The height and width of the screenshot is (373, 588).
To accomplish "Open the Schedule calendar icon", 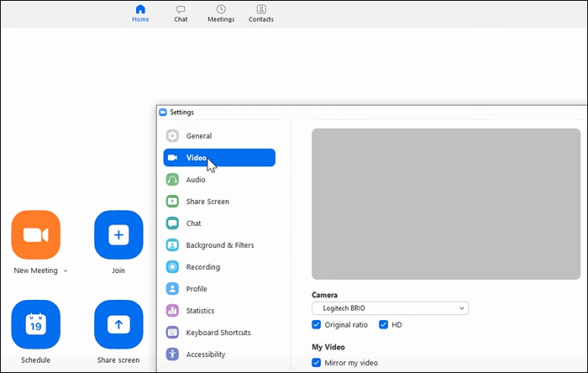I will (x=36, y=323).
